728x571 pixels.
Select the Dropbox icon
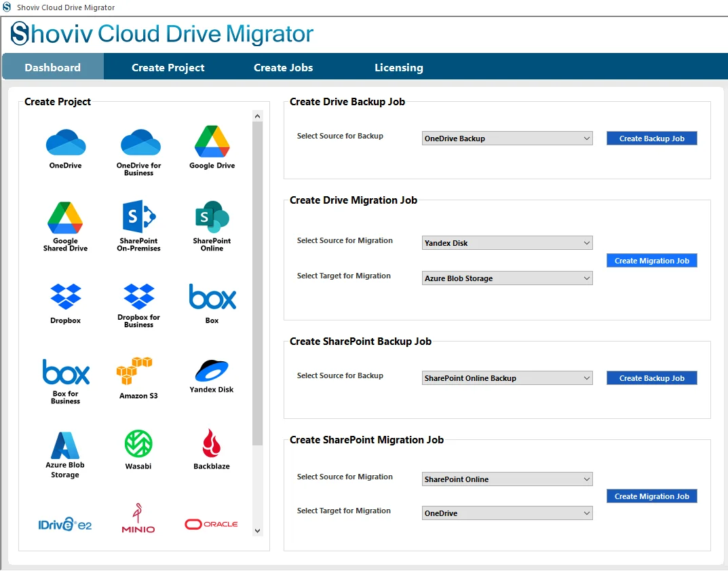(65, 297)
